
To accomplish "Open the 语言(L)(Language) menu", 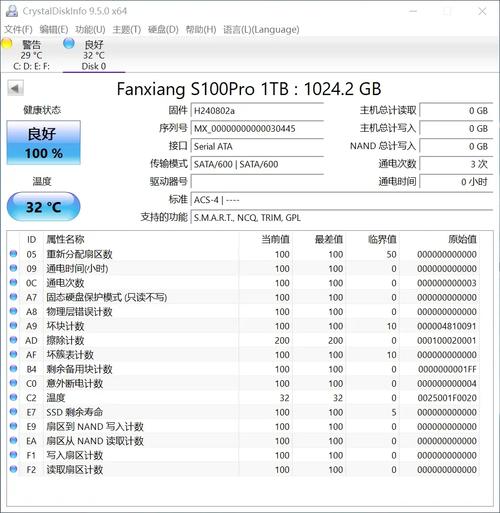I will [x=261, y=29].
